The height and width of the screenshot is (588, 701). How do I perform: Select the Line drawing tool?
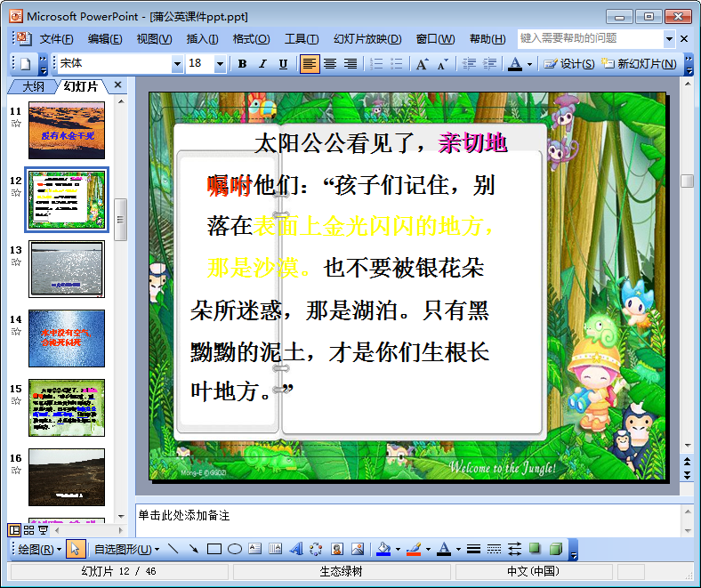pyautogui.click(x=173, y=549)
